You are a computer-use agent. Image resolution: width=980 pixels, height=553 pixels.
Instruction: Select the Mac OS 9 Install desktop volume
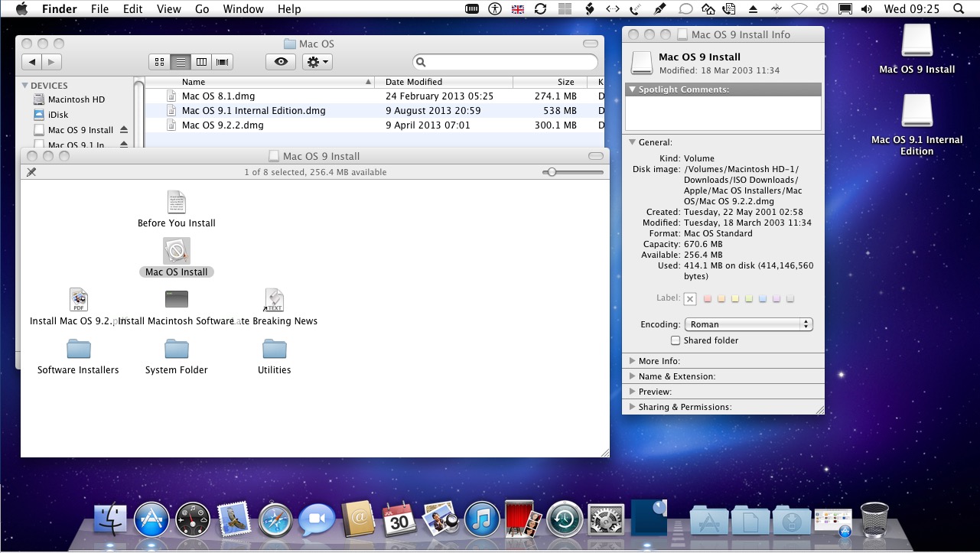[917, 41]
